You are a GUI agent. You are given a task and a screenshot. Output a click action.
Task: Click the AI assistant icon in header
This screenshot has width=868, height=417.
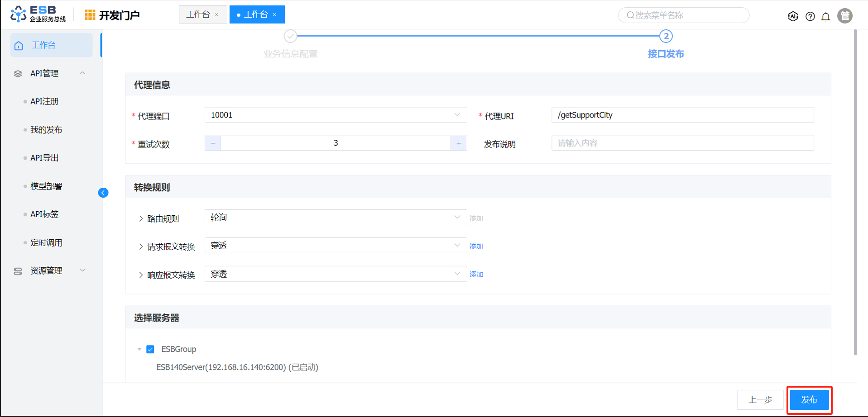click(792, 16)
